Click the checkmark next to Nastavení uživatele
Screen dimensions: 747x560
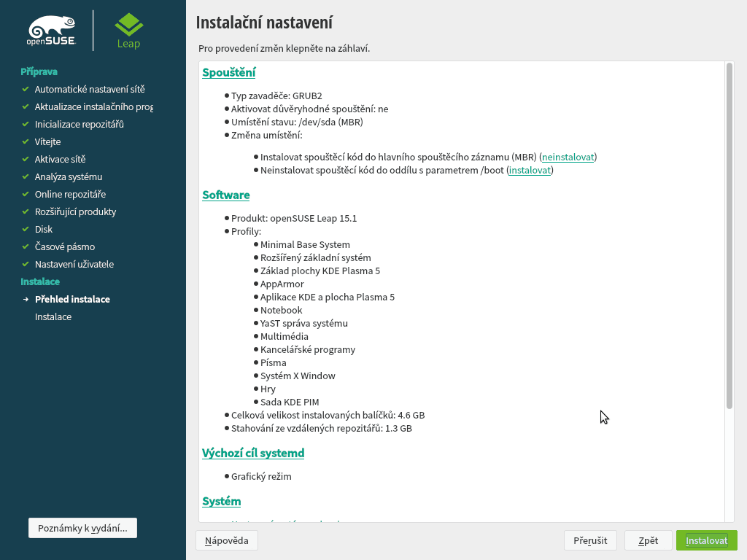coord(26,264)
